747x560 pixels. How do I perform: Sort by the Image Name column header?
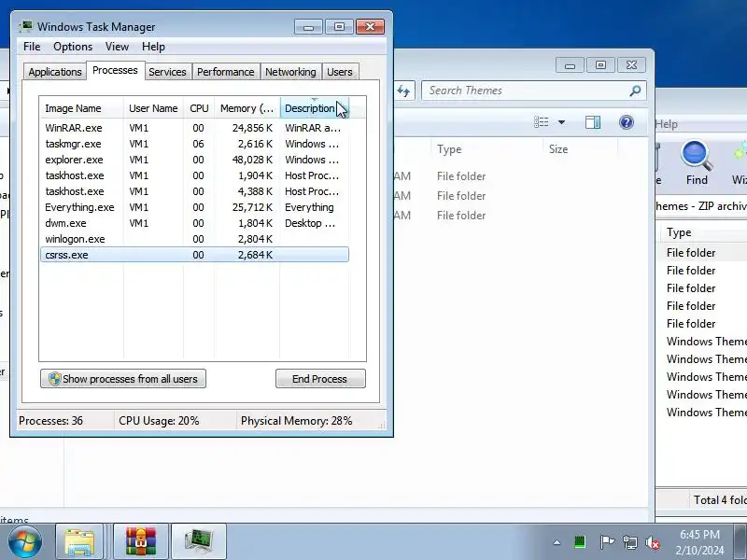click(81, 108)
